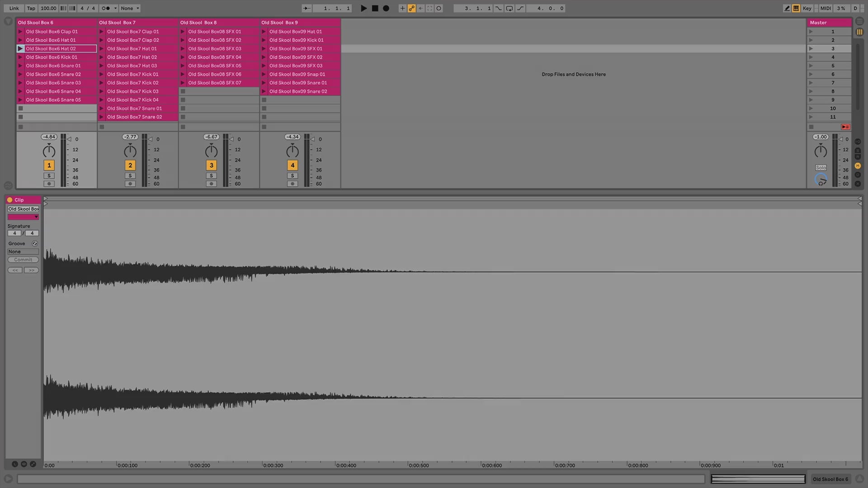Arm the Old Skool Box 7 track

point(130,184)
